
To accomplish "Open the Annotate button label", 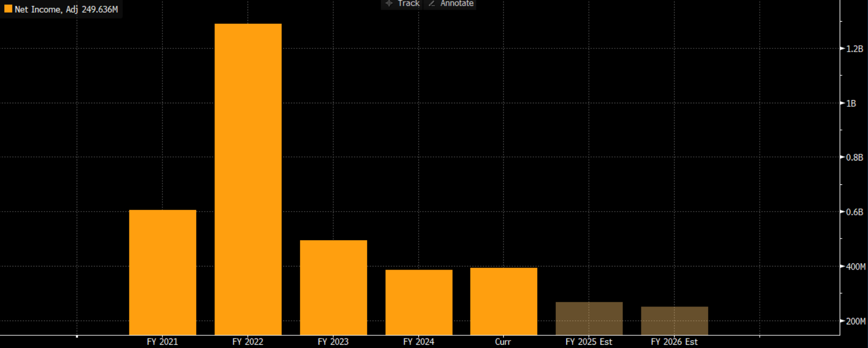I will coord(456,3).
